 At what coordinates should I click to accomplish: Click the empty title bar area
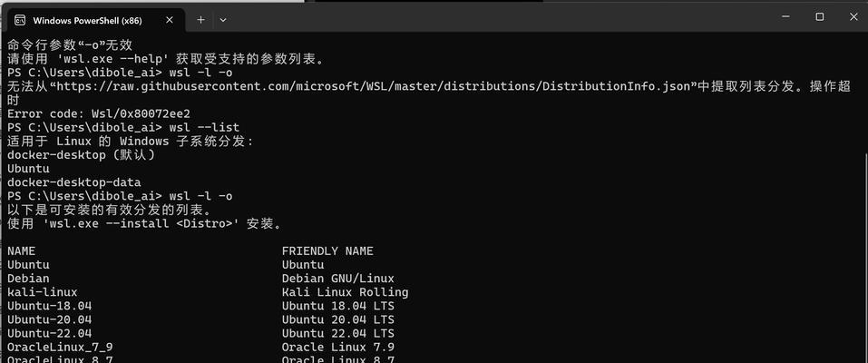tap(498, 18)
